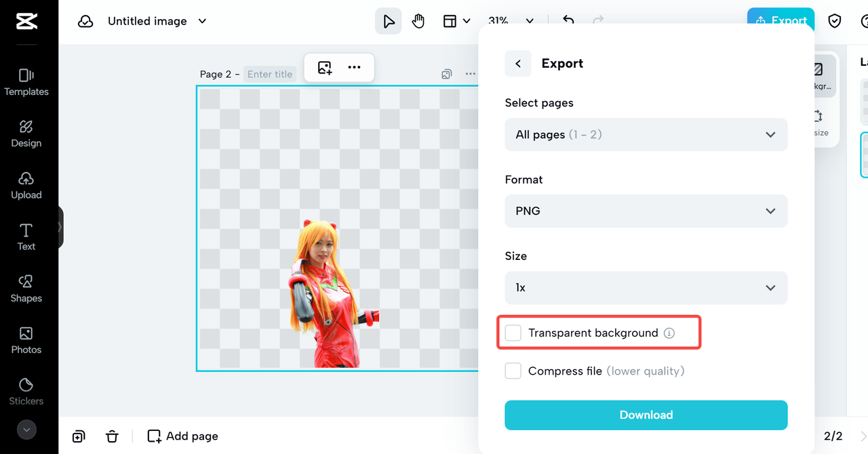This screenshot has height=454, width=868.
Task: Click the Download button
Action: 646,415
